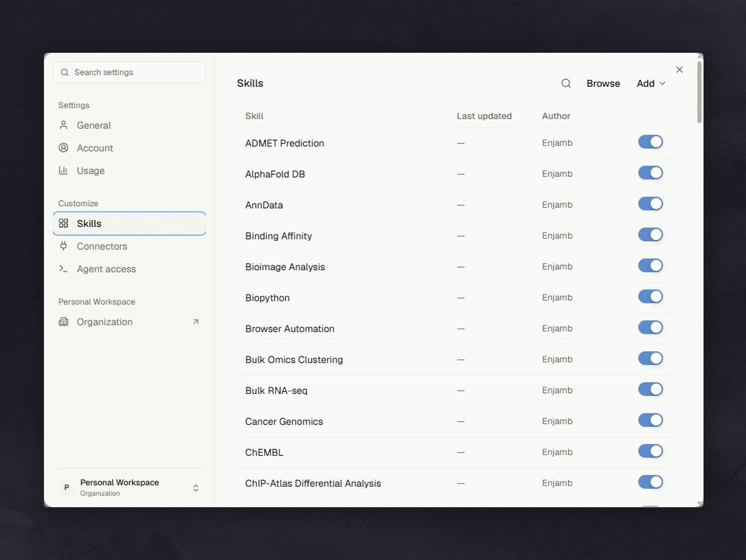The height and width of the screenshot is (560, 746).
Task: Disable the Bulk Omics Clustering skill
Action: pos(650,359)
